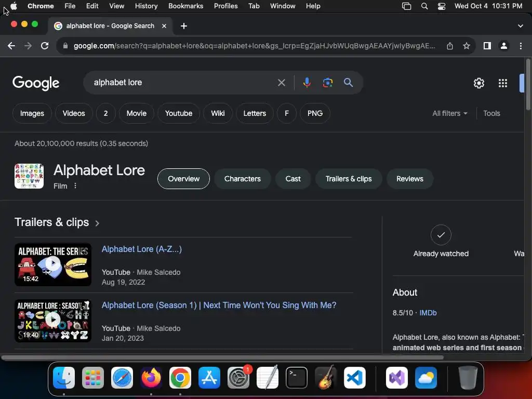Image resolution: width=532 pixels, height=399 pixels.
Task: Open a new tab with the plus button
Action: tap(184, 26)
